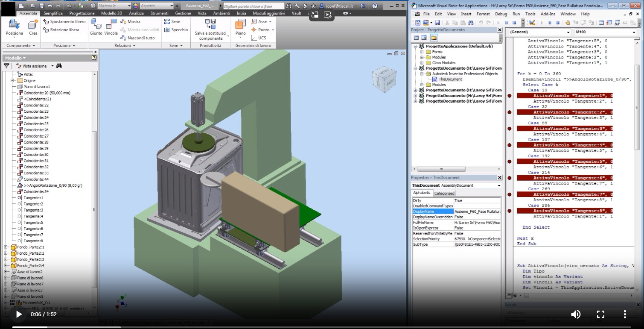Click the filter funnel icon in Modello browser

tap(6, 66)
